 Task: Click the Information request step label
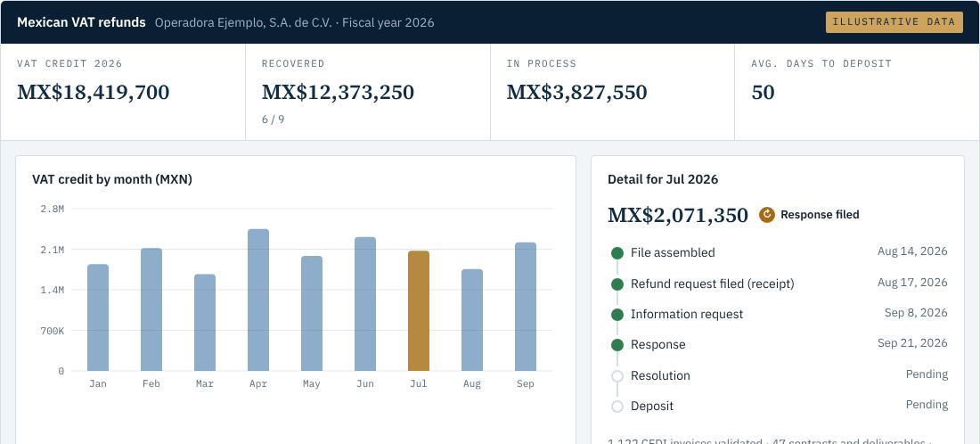(686, 315)
